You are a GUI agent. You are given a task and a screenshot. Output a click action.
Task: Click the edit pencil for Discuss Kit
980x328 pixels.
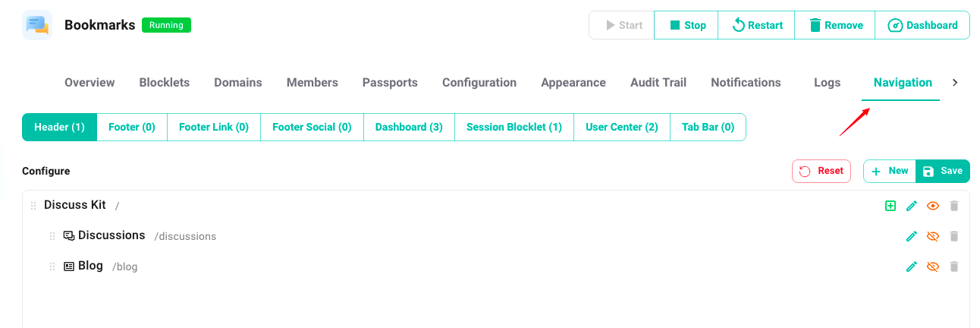pos(912,206)
